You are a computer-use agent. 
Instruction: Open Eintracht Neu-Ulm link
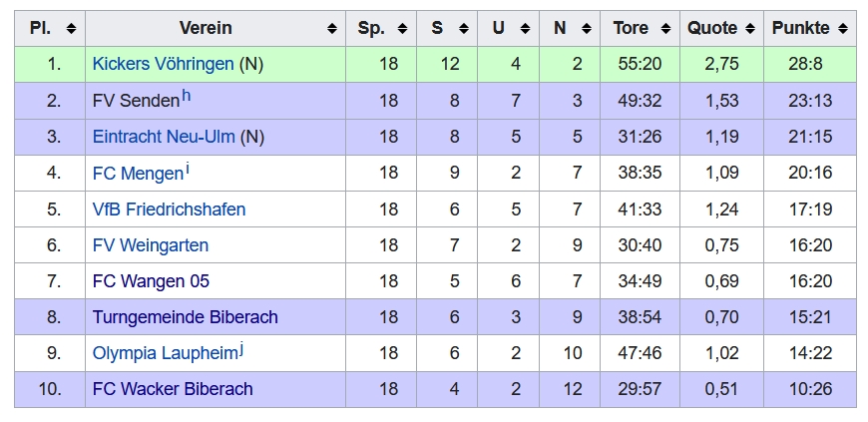coord(164,137)
